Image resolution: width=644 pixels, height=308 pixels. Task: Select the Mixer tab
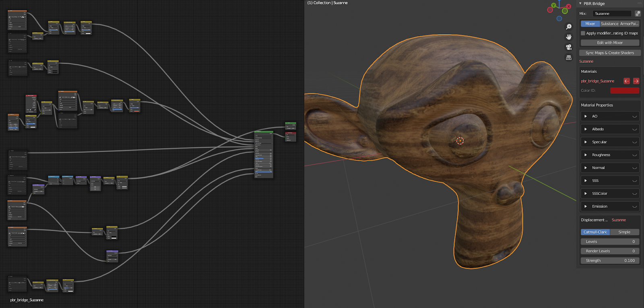coord(590,24)
